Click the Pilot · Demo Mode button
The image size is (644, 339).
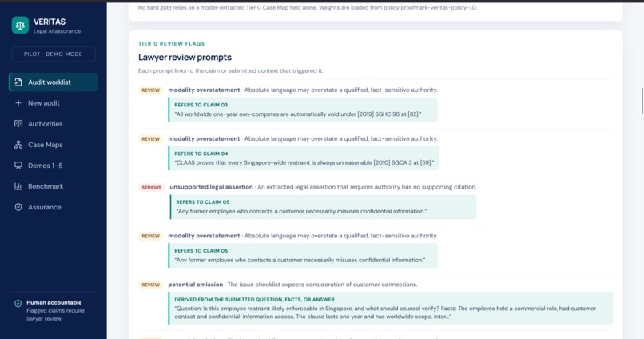[54, 54]
